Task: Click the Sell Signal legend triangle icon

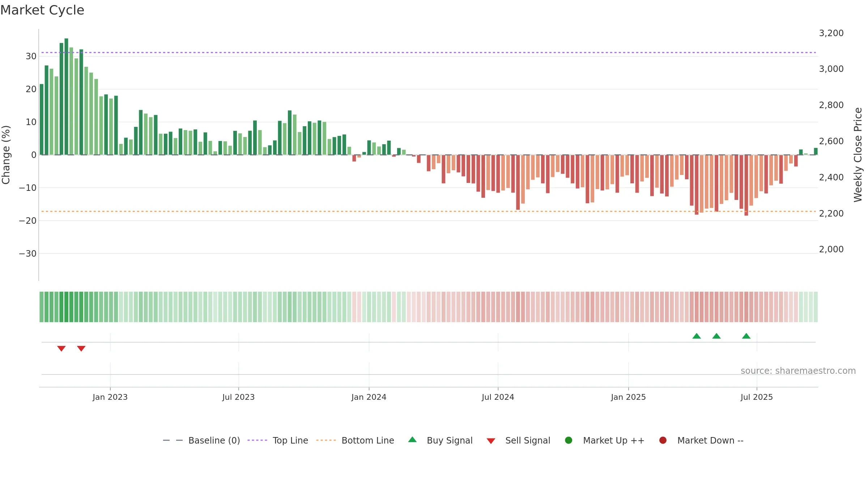Action: (491, 441)
